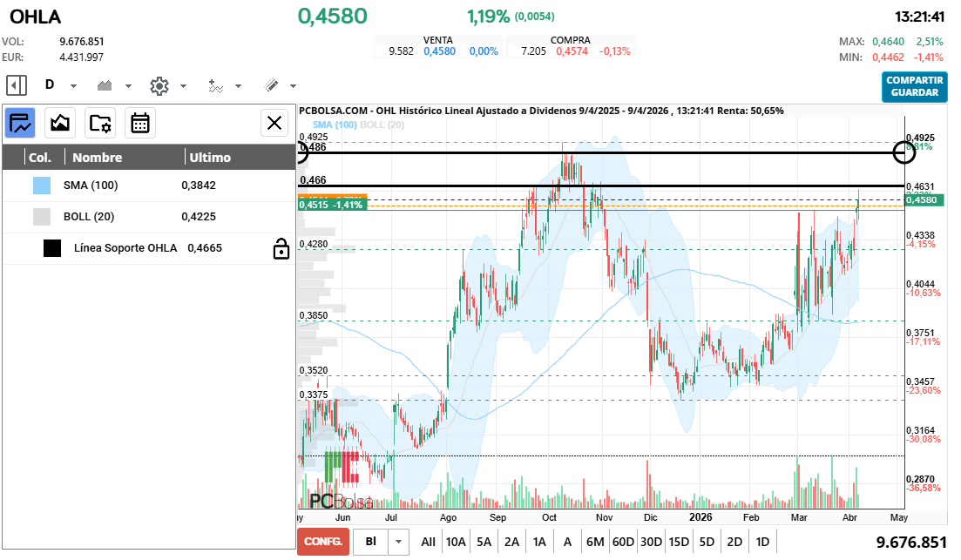The image size is (961, 560).
Task: Switch to the 1A range tab
Action: click(540, 541)
